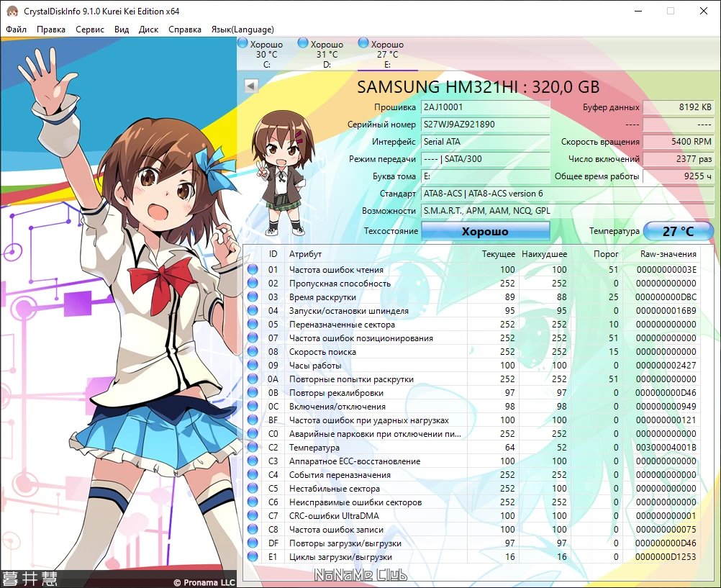Open the Вид menu
Screen dimensions: 721x588
(122, 30)
